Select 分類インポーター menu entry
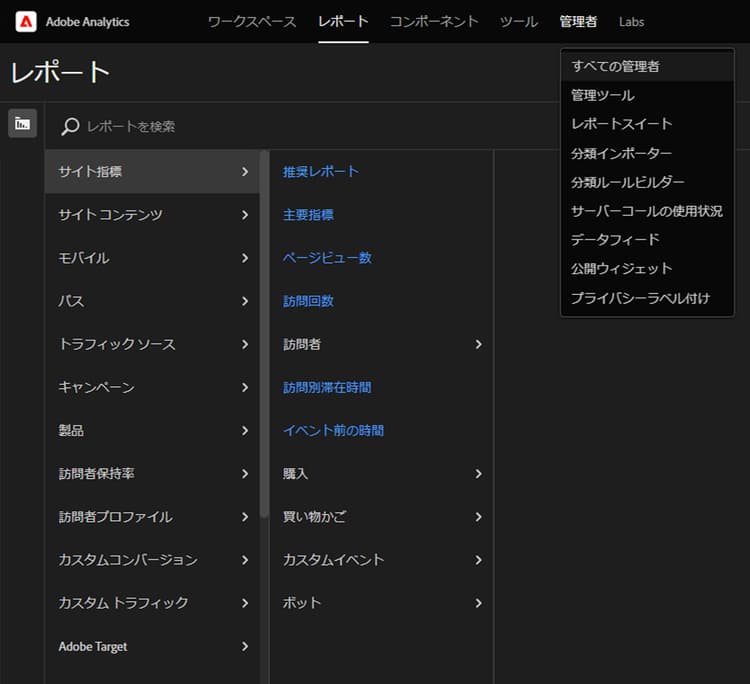The width and height of the screenshot is (750, 684). pos(647,153)
